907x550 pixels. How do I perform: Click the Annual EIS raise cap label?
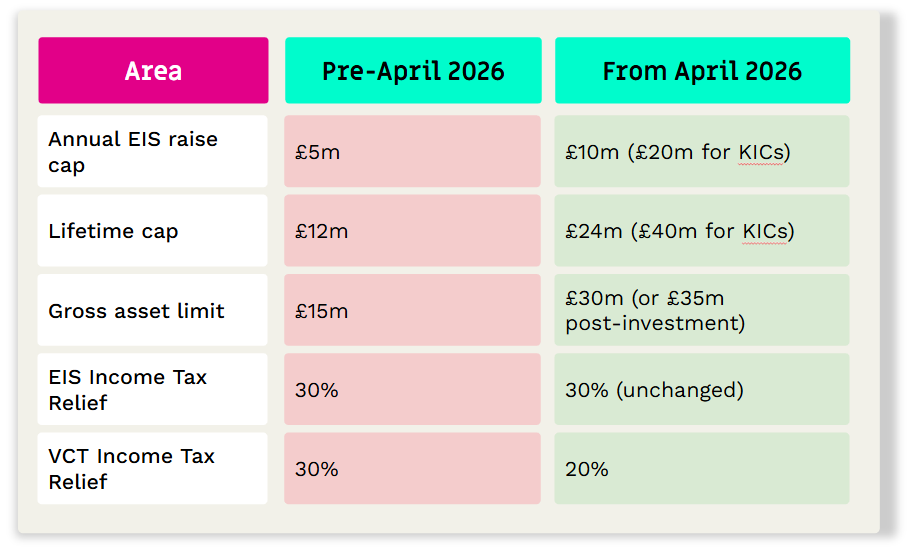(153, 151)
